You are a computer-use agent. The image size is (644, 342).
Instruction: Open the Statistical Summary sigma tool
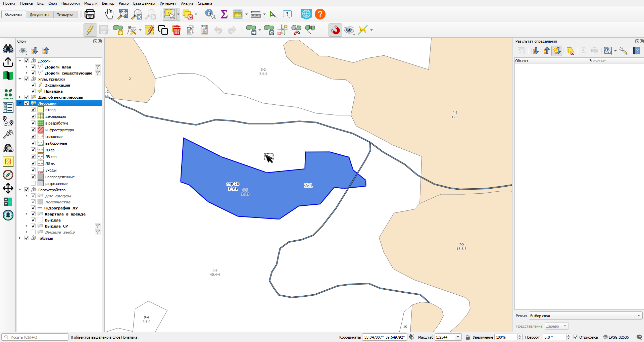point(224,14)
